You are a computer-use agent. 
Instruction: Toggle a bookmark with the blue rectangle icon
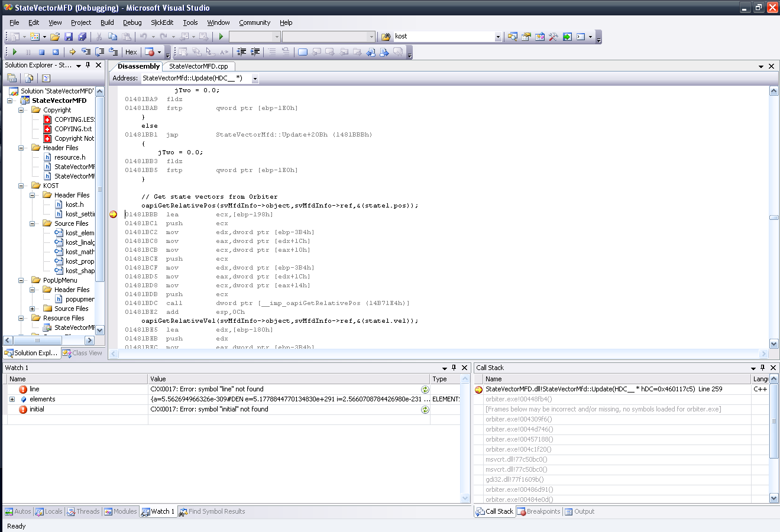tap(303, 52)
